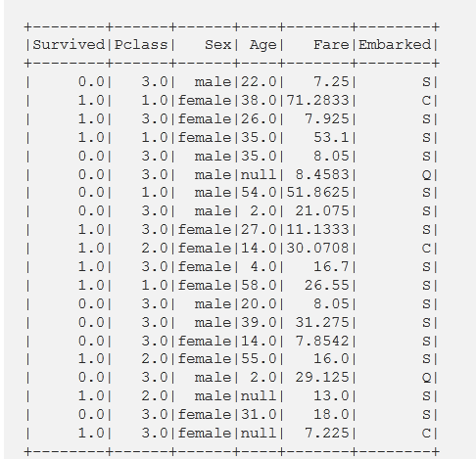This screenshot has width=476, height=459.
Task: Click Survived 0.0 in the 21.075 fare row
Action: point(91,210)
